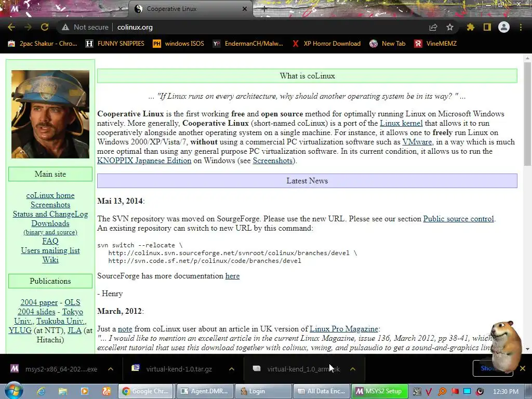Open the Chrome profile avatar
This screenshot has height=399, width=532.
click(x=504, y=27)
